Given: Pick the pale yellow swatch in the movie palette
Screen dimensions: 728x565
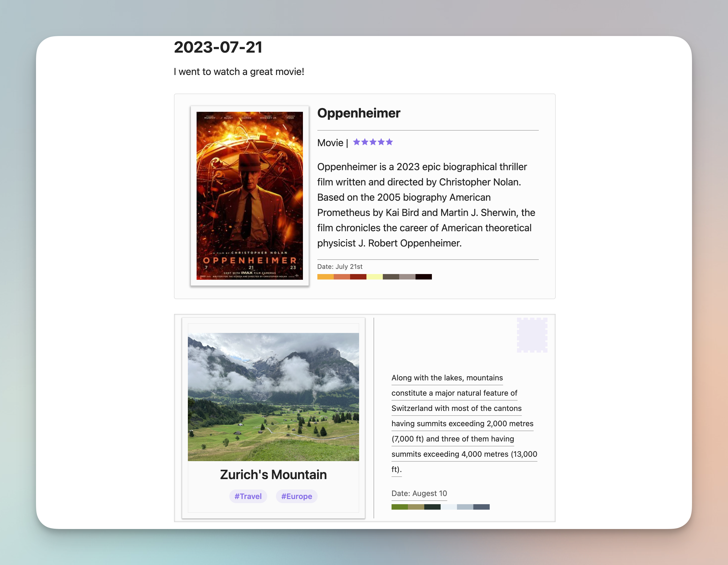Looking at the screenshot, I should tap(374, 277).
